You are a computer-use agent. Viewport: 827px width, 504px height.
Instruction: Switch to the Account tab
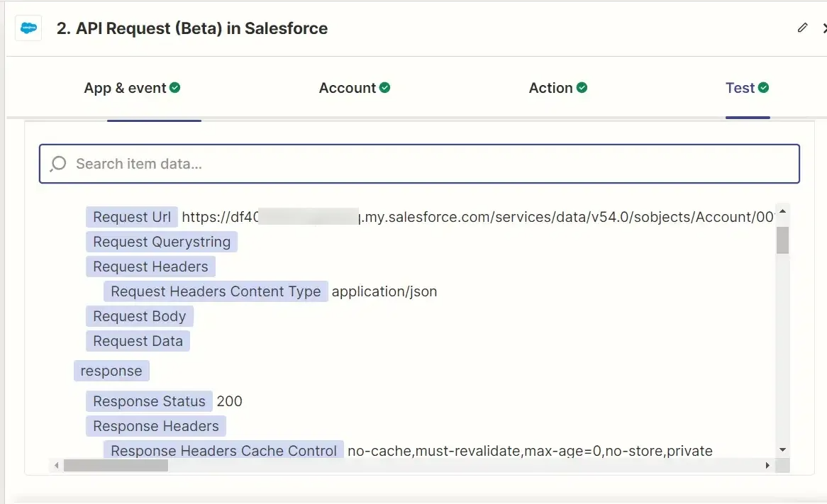click(x=355, y=88)
